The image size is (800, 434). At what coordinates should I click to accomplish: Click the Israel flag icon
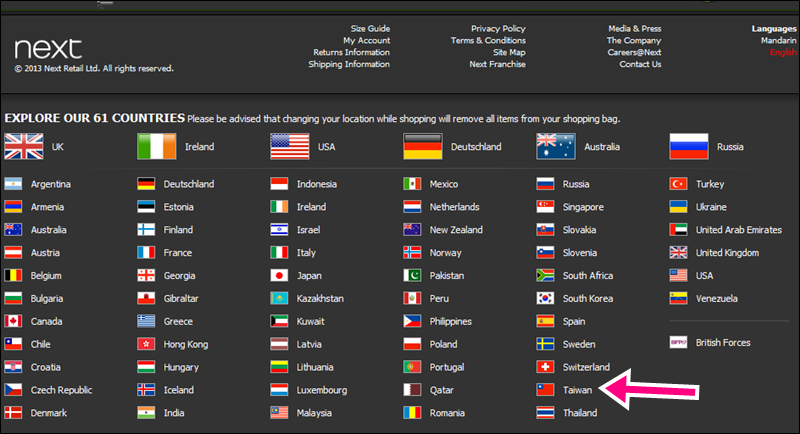[x=280, y=229]
